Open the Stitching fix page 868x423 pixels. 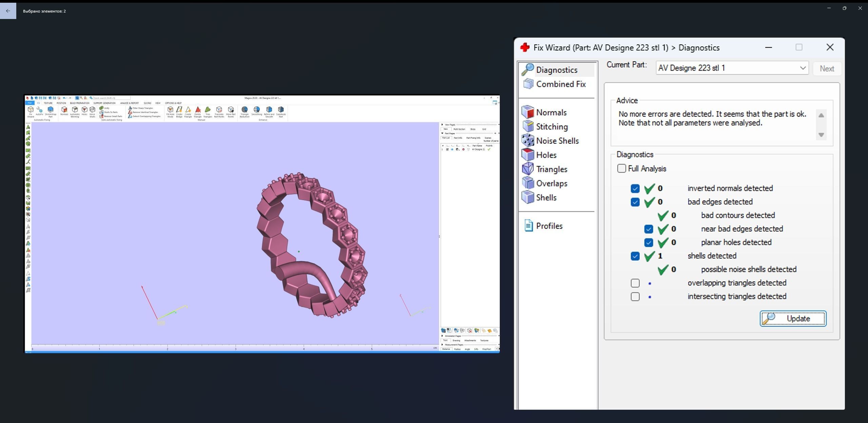pyautogui.click(x=552, y=127)
